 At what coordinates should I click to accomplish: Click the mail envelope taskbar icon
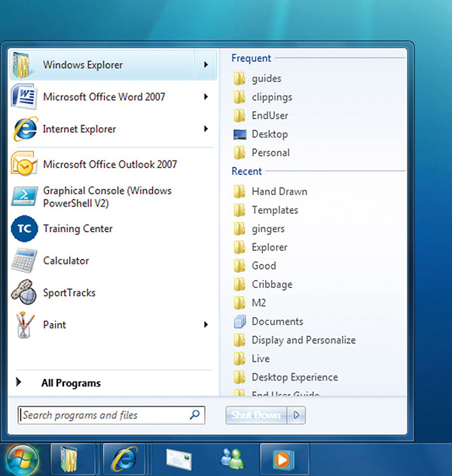coord(179,458)
